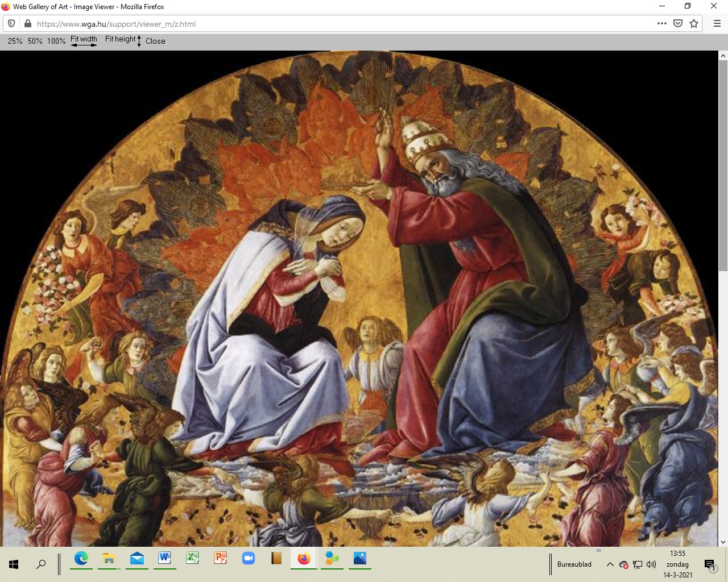Open Microsoft Edge from the taskbar

(81, 559)
